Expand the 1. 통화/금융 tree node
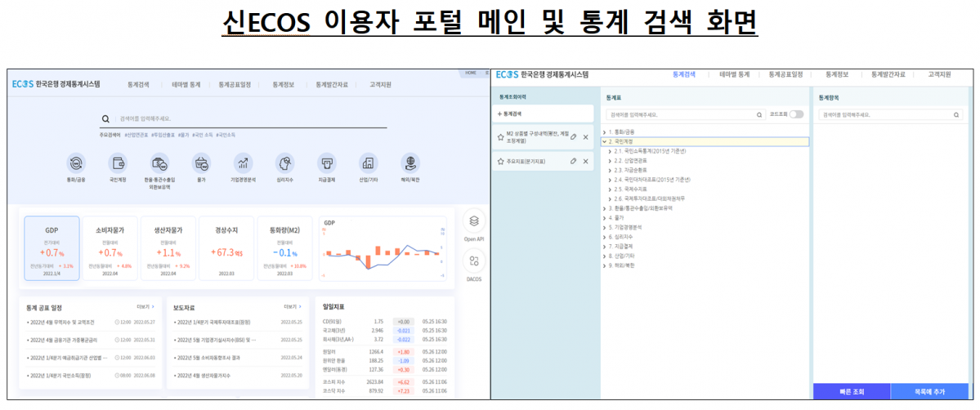The width and height of the screenshot is (980, 410). (x=604, y=132)
